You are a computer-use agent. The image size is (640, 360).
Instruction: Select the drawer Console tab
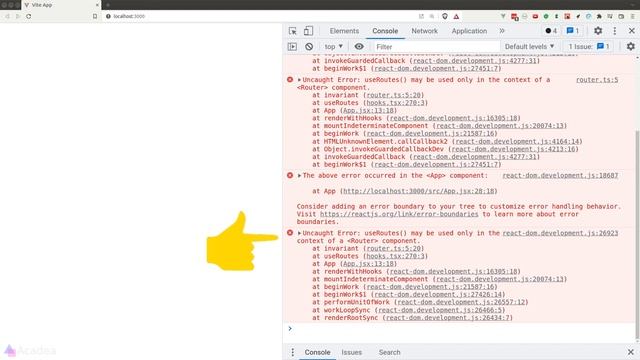click(317, 352)
